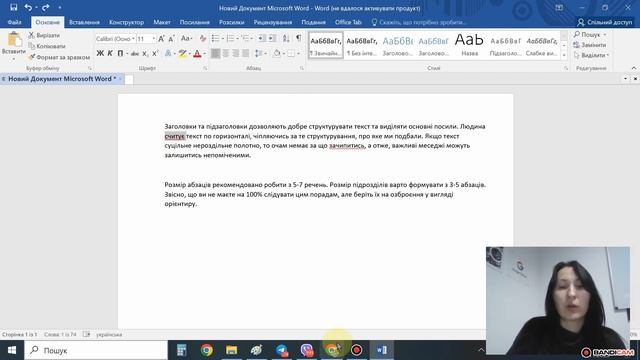Open ribbon display options icon
640x360 pixels.
559,8
